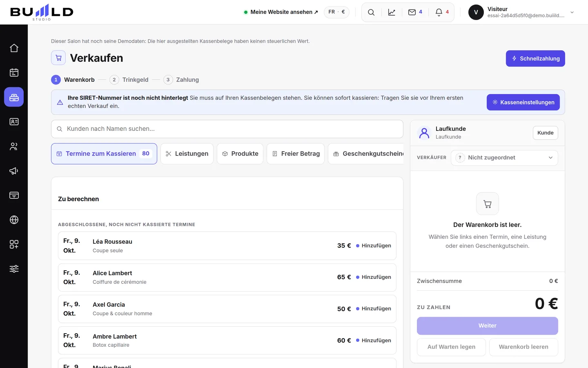Click the Schnellzahlung button
Image resolution: width=588 pixels, height=368 pixels.
[x=535, y=58]
